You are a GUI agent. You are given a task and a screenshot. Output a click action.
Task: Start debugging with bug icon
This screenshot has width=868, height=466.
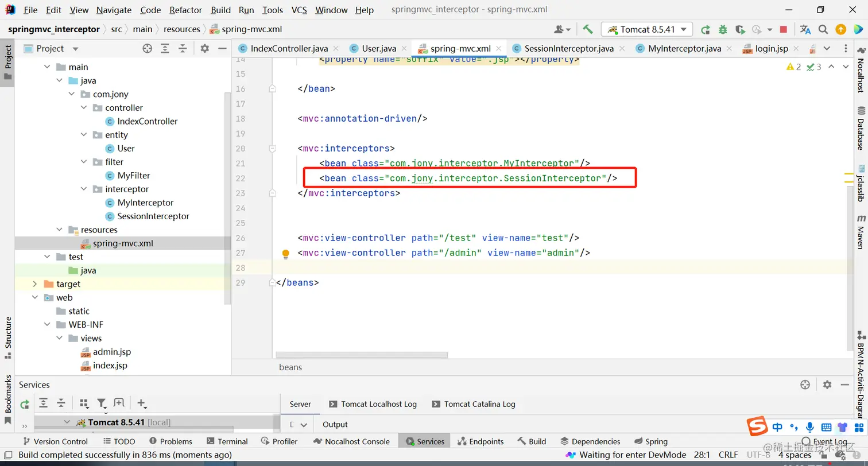point(723,29)
